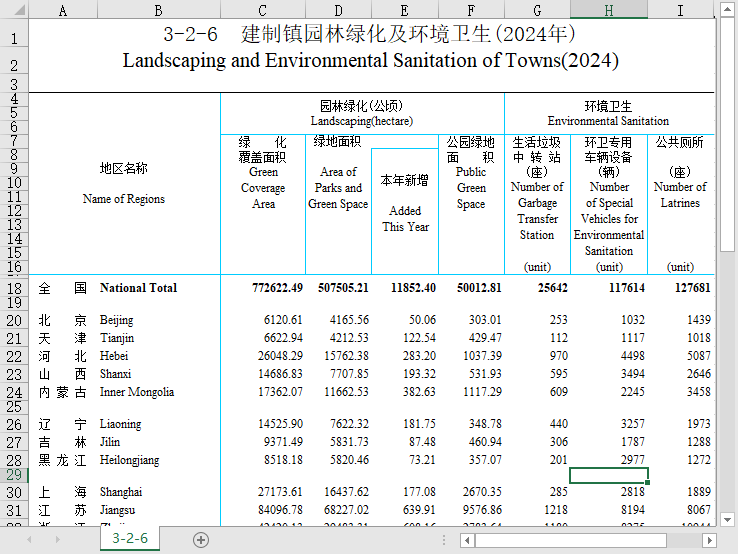
Task: Select row 18 header
Action: [x=14, y=288]
